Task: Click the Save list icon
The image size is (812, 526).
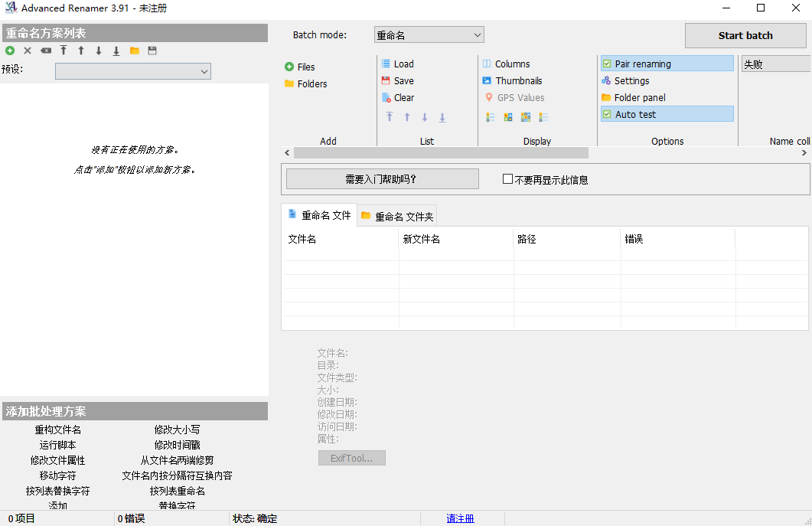Action: point(397,80)
